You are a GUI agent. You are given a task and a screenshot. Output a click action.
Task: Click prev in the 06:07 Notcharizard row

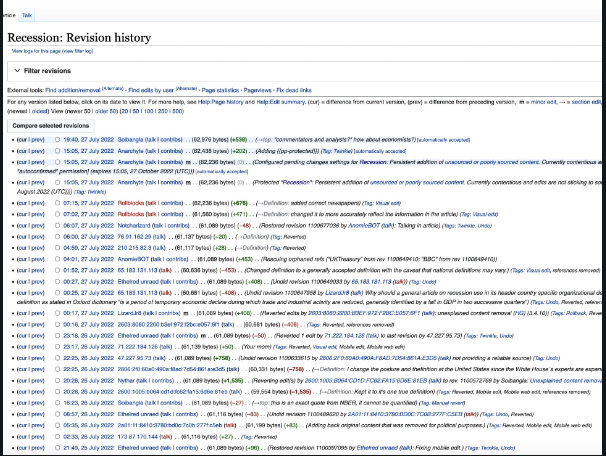37,225
